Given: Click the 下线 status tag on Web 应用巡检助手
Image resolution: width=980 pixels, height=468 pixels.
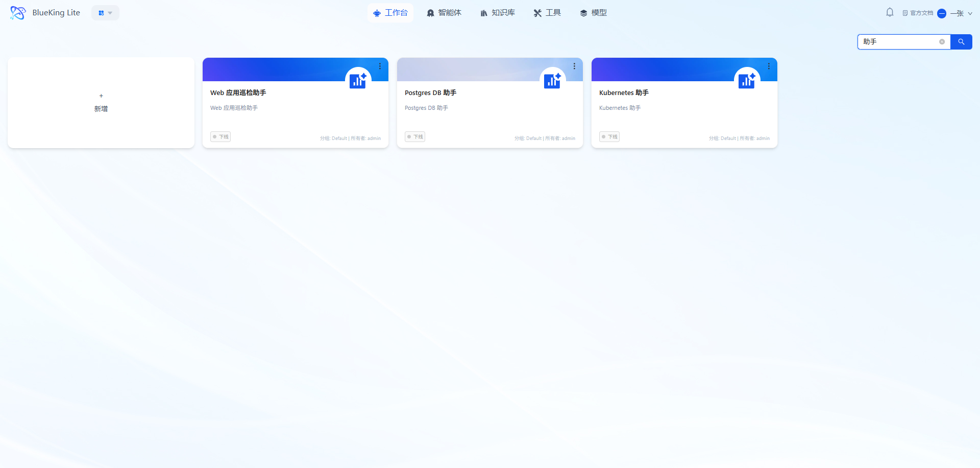Looking at the screenshot, I should (220, 137).
